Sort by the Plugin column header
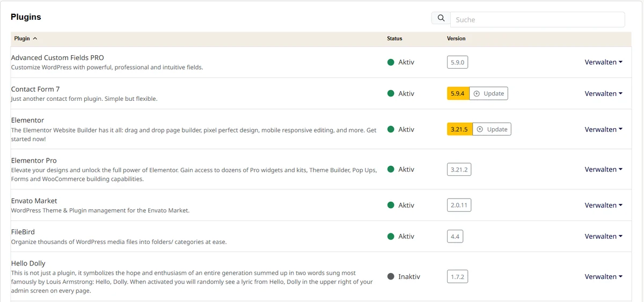Viewport: 644px width, 302px height. pos(26,39)
